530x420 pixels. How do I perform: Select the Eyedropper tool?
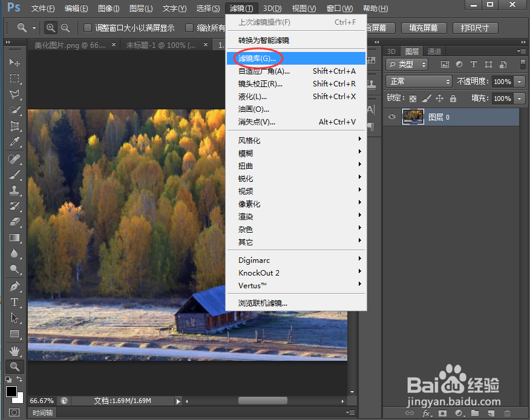pyautogui.click(x=15, y=142)
